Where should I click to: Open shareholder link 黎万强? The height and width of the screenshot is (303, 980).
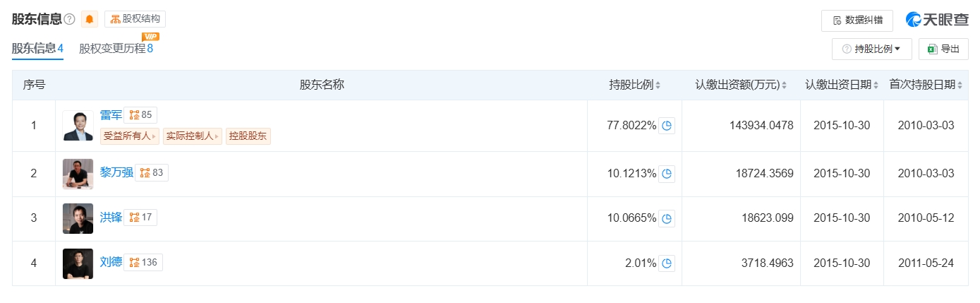click(x=116, y=172)
